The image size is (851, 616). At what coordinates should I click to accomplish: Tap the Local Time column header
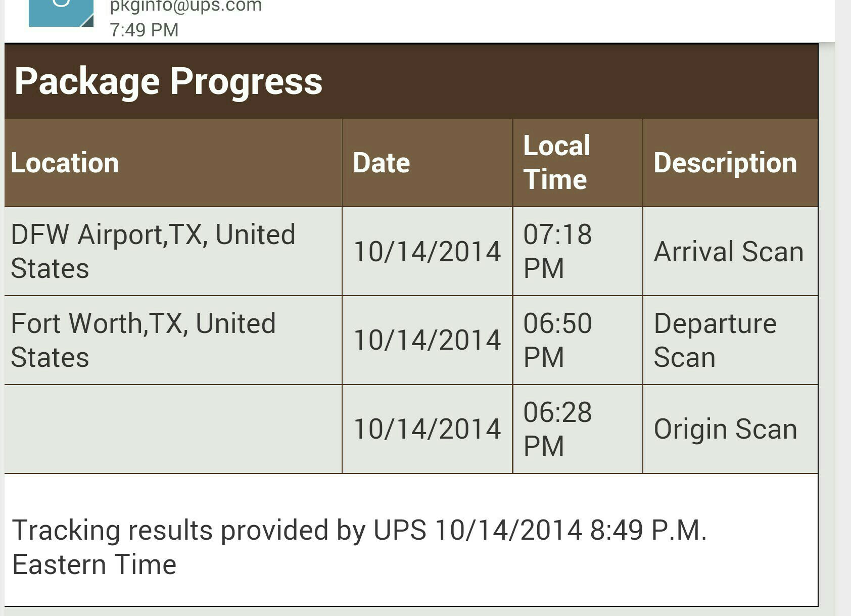tap(557, 163)
